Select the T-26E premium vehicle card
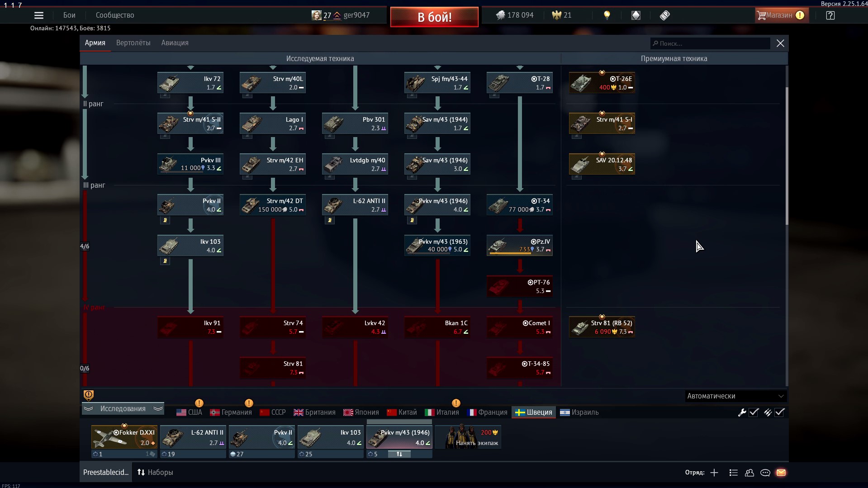 [602, 83]
